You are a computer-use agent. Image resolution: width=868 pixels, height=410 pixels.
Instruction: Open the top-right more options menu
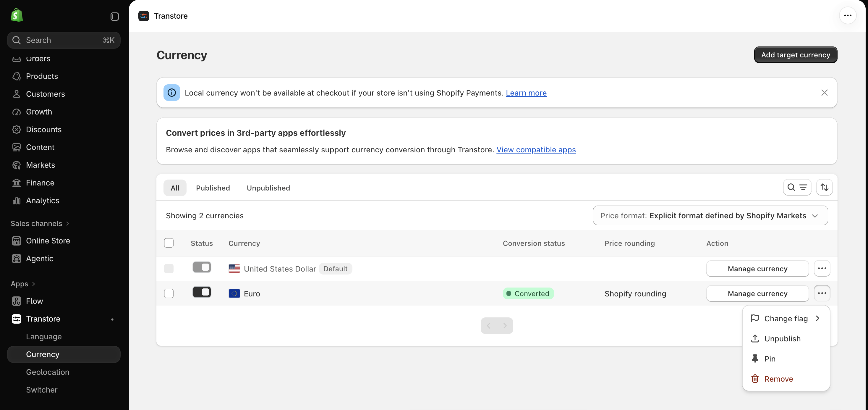tap(847, 15)
